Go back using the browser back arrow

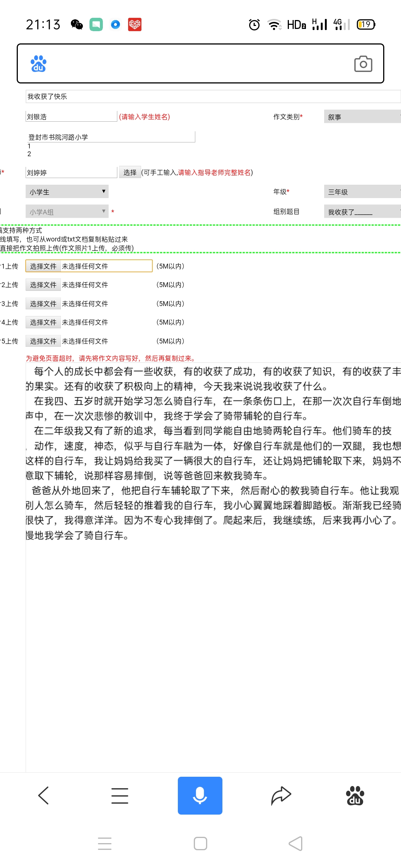[x=43, y=795]
